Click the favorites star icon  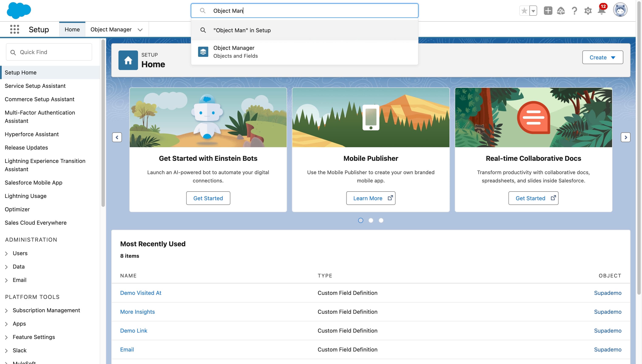[x=524, y=11]
